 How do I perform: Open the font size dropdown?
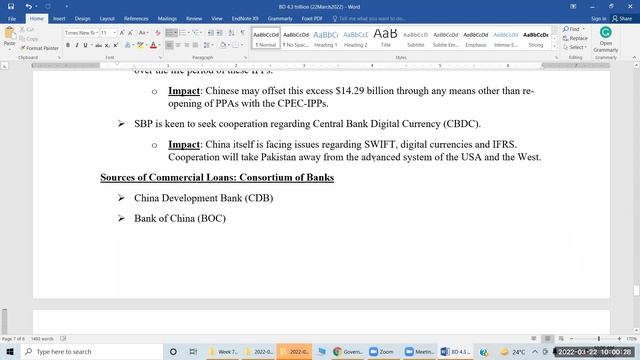[x=115, y=33]
